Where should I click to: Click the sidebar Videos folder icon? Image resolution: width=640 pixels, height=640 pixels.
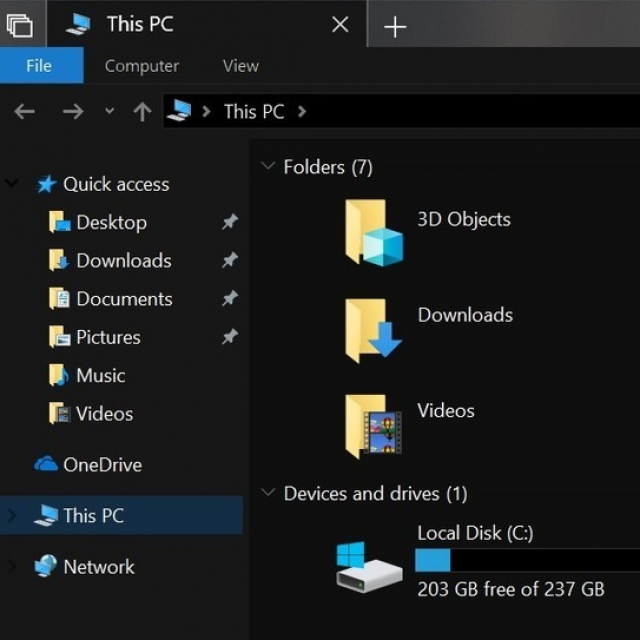click(59, 413)
